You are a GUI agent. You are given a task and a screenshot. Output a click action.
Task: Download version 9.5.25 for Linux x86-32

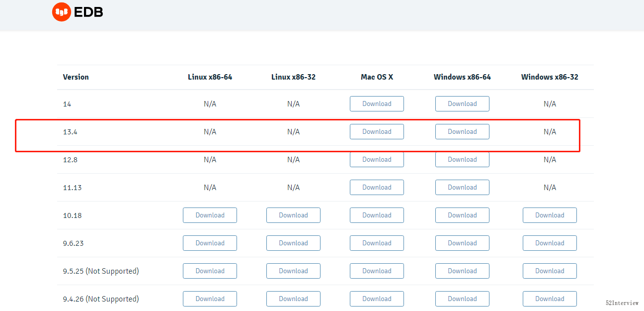[x=293, y=271]
